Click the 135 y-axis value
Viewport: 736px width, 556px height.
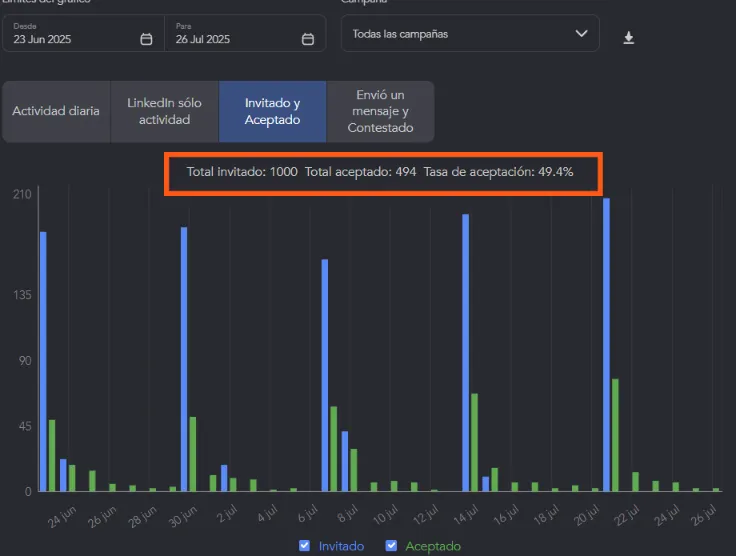tap(22, 295)
